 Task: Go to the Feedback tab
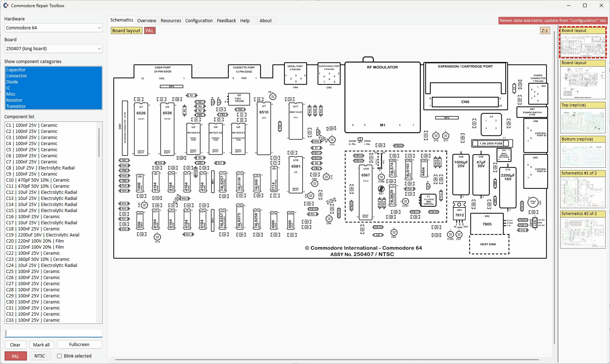tap(226, 21)
